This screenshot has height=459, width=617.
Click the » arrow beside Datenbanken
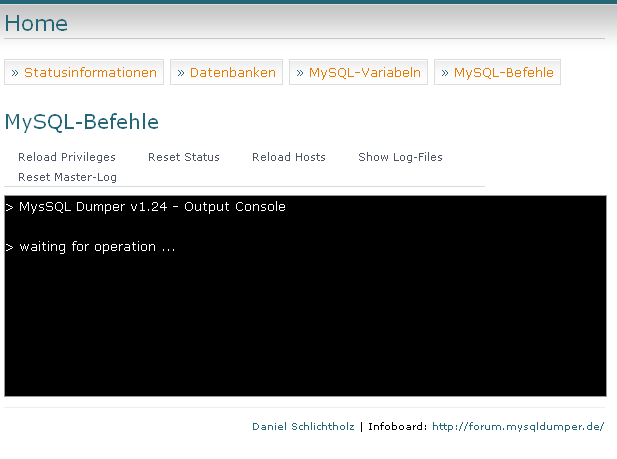point(181,73)
